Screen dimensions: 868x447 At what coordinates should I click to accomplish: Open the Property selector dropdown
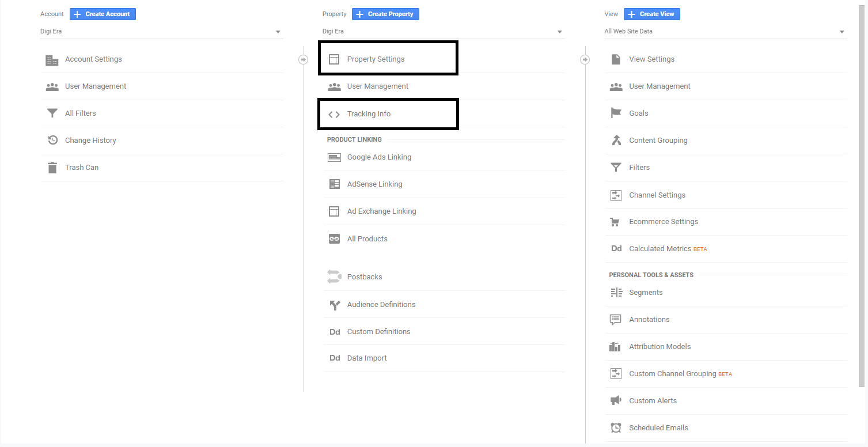[x=443, y=32]
